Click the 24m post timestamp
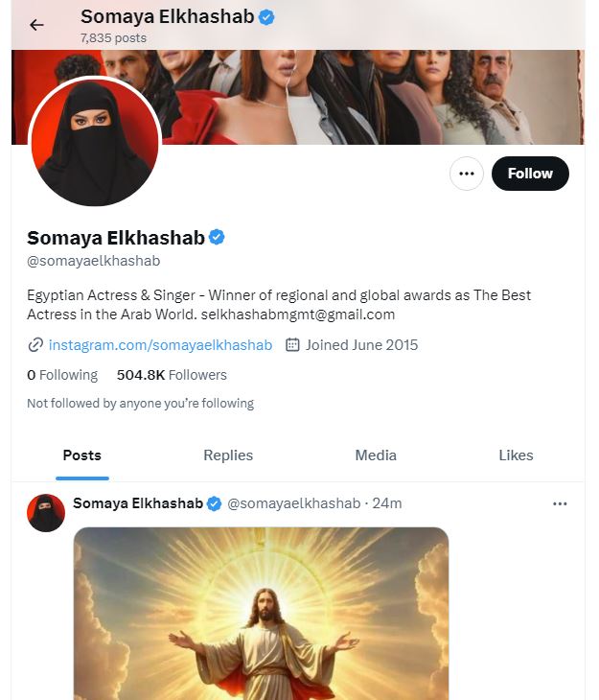Screen dimensions: 599x700 pyautogui.click(x=387, y=503)
